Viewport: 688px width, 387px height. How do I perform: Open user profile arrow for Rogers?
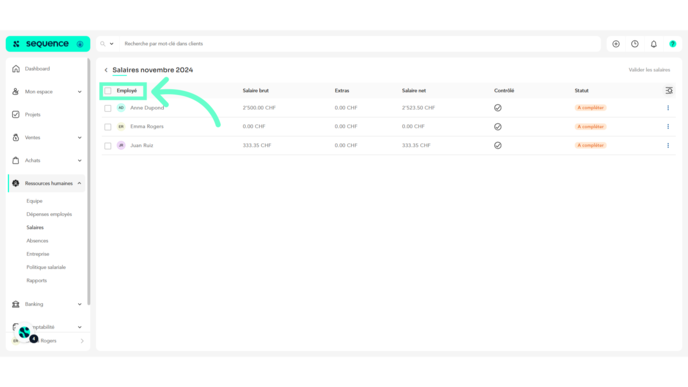(82, 341)
